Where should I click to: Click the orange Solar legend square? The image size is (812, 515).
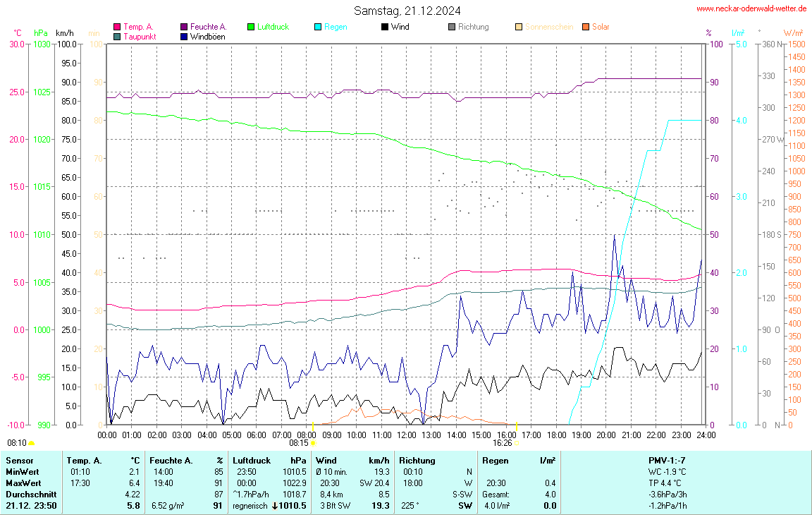click(x=585, y=27)
